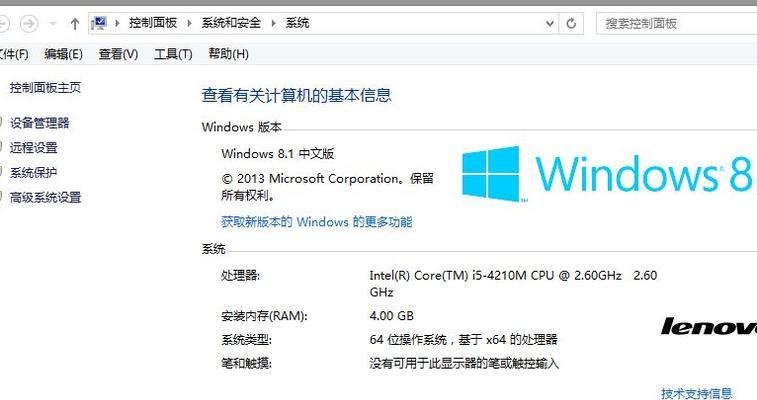Open the 查看(V) menu

click(118, 54)
